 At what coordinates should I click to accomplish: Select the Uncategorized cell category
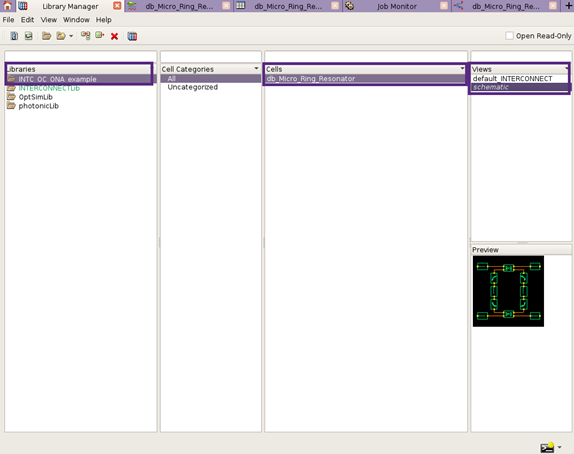(x=193, y=87)
